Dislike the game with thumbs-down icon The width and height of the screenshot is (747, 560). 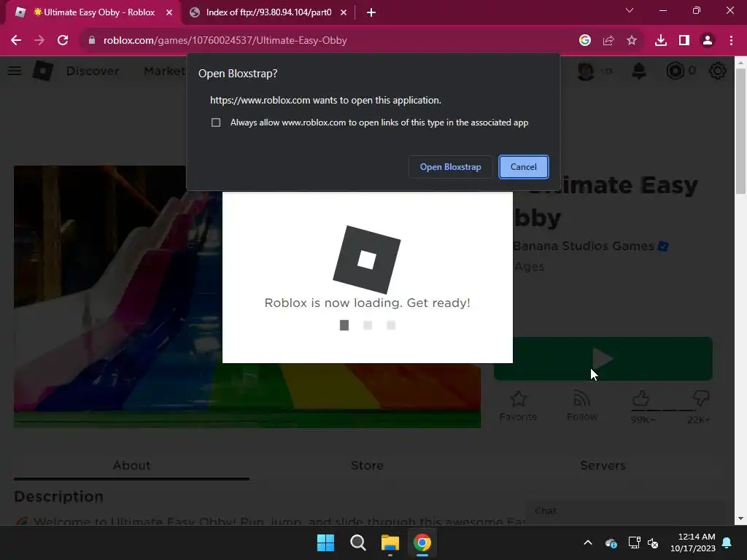click(x=701, y=398)
